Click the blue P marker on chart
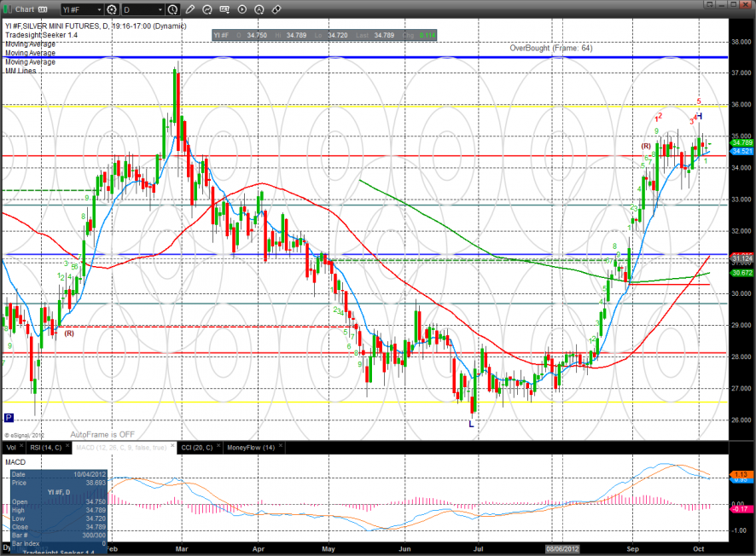The width and height of the screenshot is (756, 556). click(x=9, y=418)
